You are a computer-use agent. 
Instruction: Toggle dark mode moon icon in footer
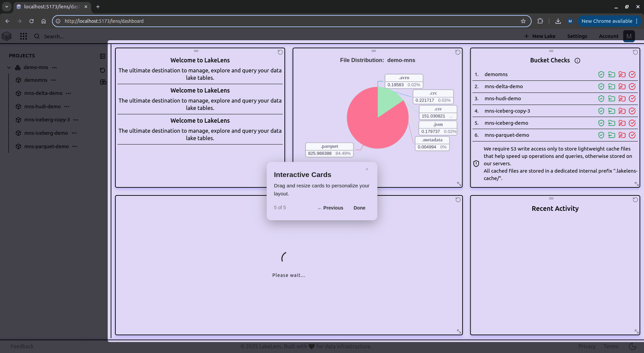click(x=633, y=346)
